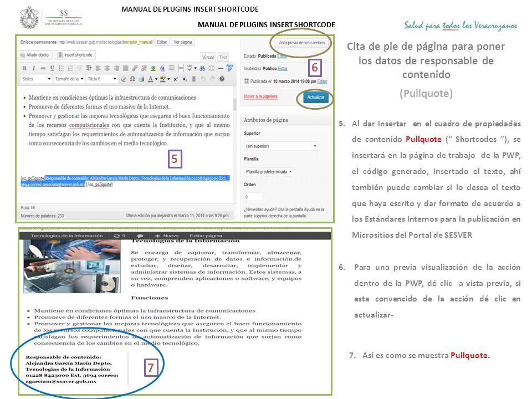532x399 pixels.
Task: Expand the text color picker arrow
Action: 156,79
